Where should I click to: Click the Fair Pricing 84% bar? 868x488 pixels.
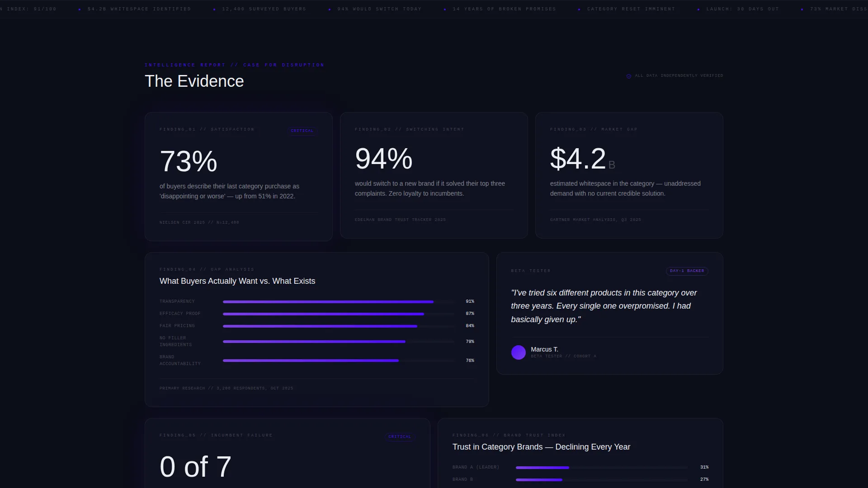(338, 326)
